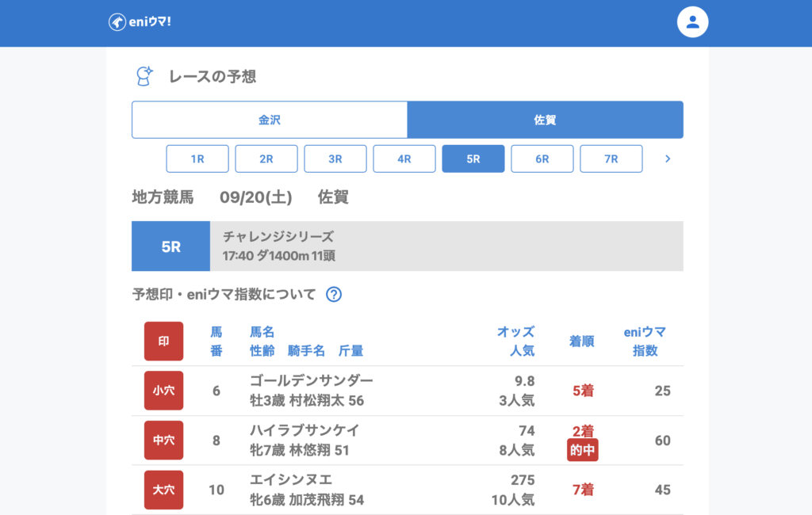The image size is (812, 515).
Task: Click the red 印 column header badge
Action: (163, 341)
